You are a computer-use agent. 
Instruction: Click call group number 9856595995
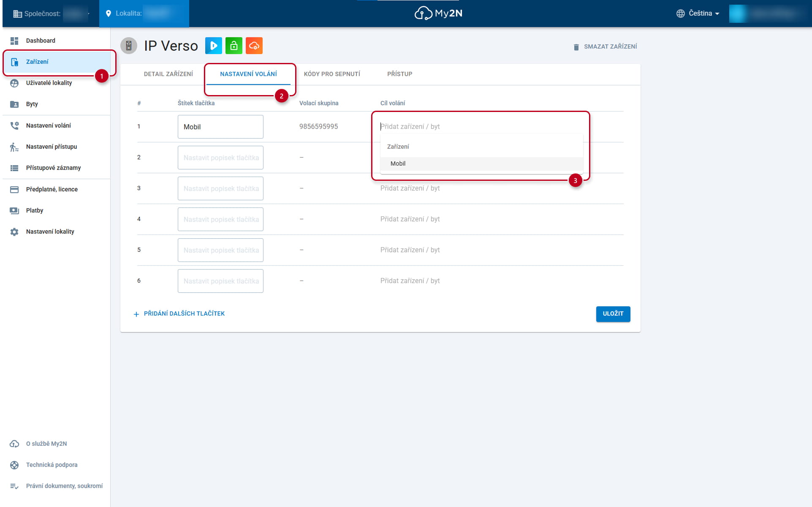[318, 127]
